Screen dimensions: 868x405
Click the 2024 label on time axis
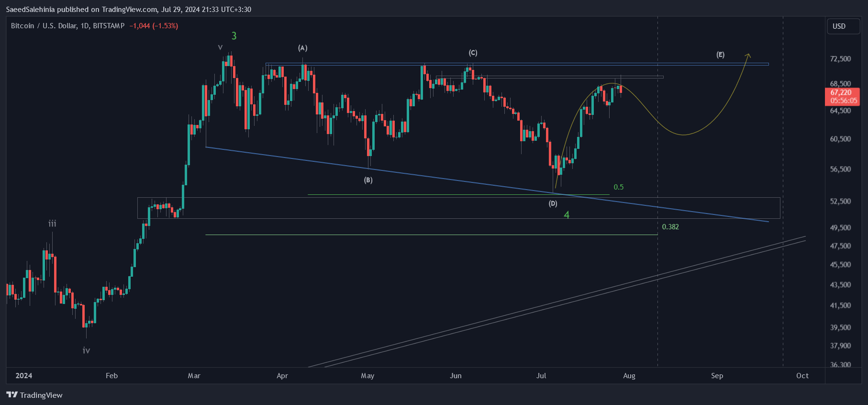tap(24, 376)
